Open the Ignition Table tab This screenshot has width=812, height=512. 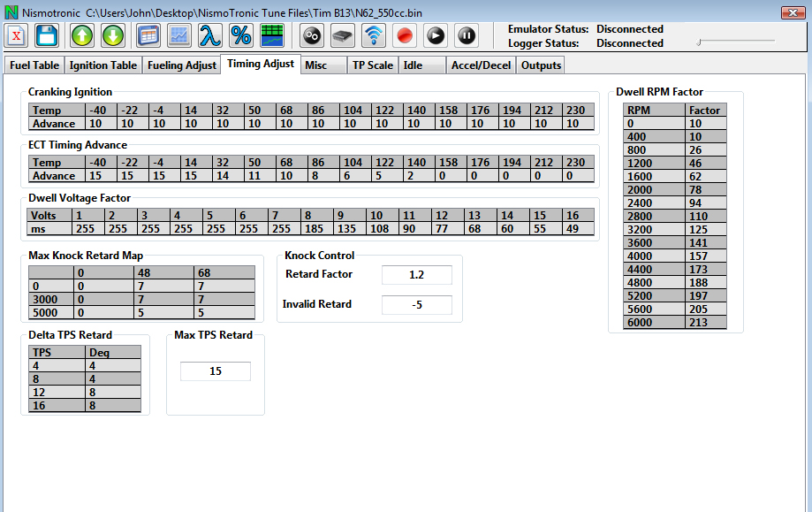pos(103,65)
